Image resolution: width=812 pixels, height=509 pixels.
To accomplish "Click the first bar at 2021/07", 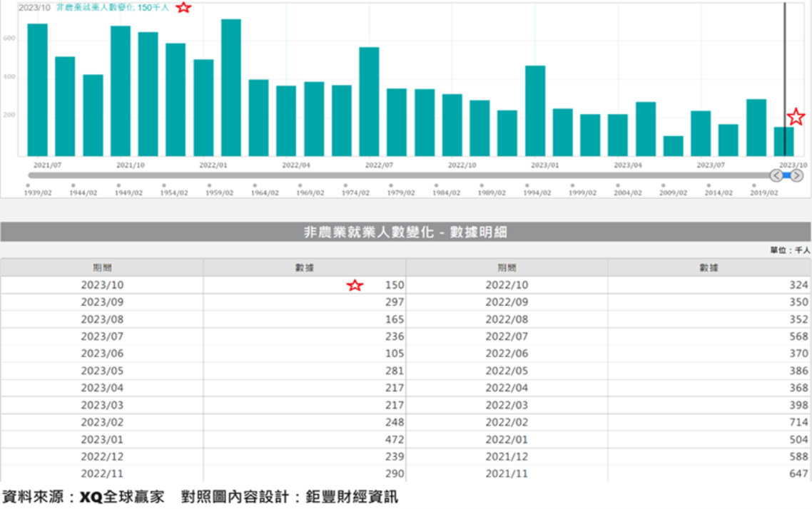I will point(37,90).
